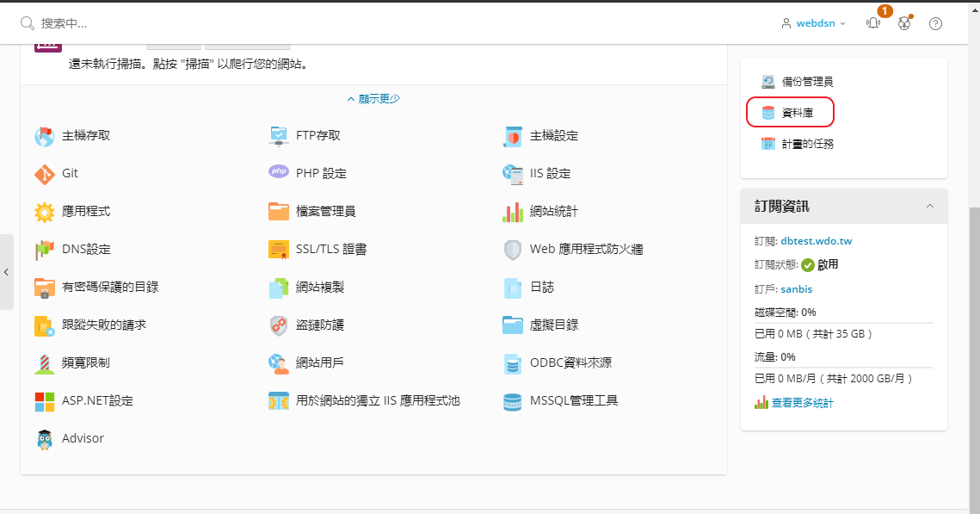This screenshot has width=980, height=514.
Task: Click the ASP.NET設定 icon
Action: 44,400
